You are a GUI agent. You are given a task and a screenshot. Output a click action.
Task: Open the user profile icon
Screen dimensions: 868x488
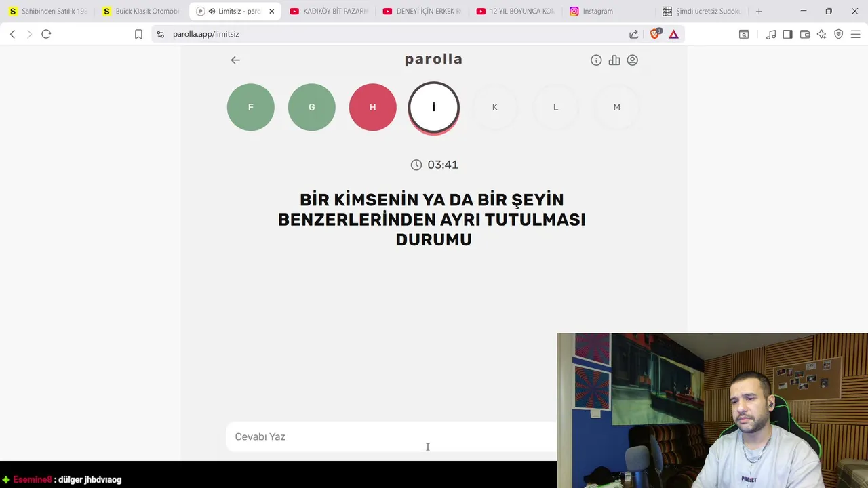(633, 60)
